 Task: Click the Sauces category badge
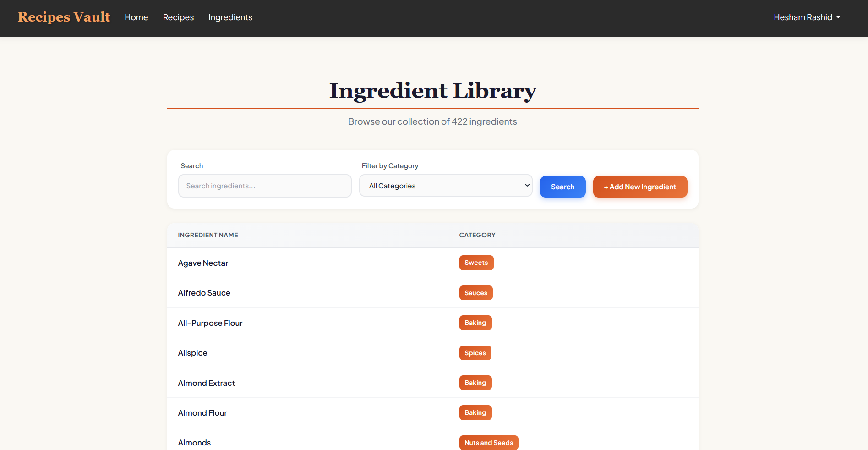[475, 293]
